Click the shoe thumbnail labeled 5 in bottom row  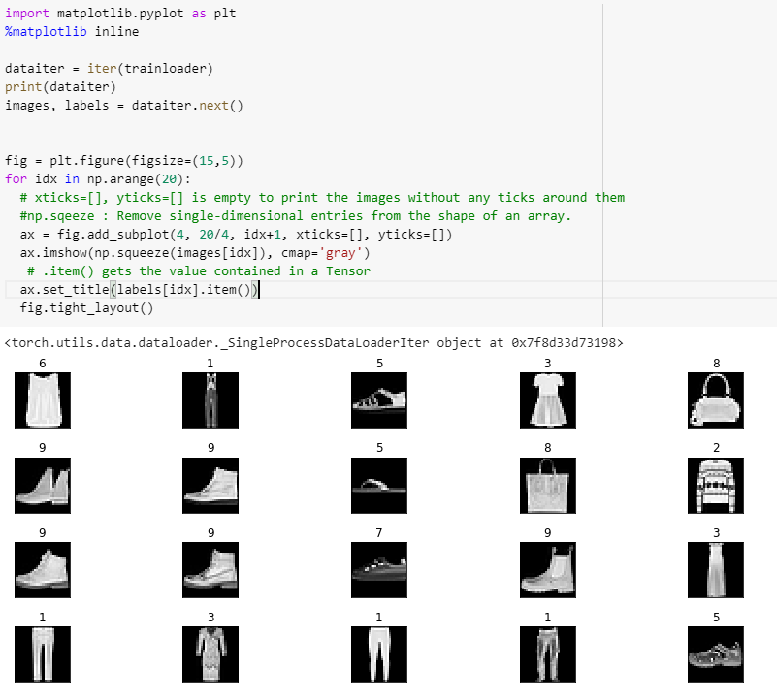point(716,654)
